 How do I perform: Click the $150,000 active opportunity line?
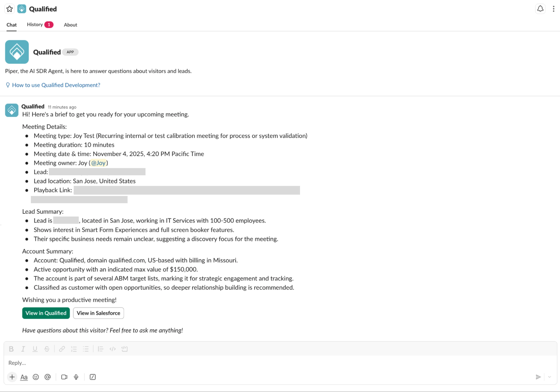click(x=116, y=269)
